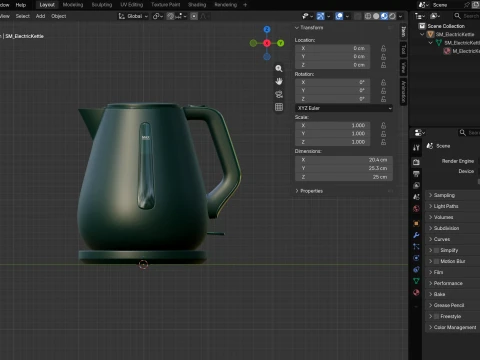The height and width of the screenshot is (360, 480).
Task: Enable the Motion Blur checkbox
Action: (436, 261)
